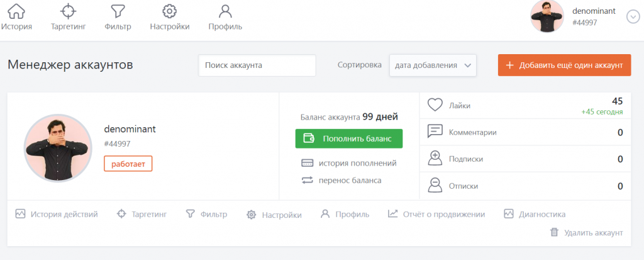
Task: Open история пополнений link
Action: tap(357, 163)
